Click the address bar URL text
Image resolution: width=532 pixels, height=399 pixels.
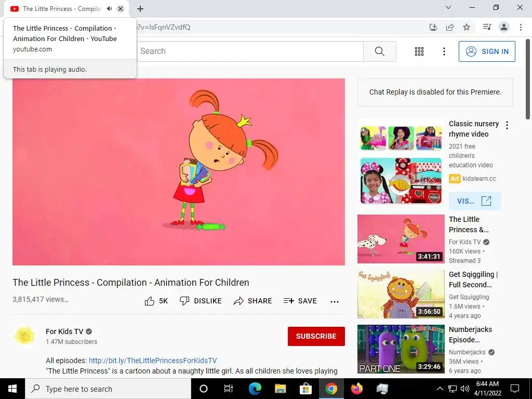[164, 27]
